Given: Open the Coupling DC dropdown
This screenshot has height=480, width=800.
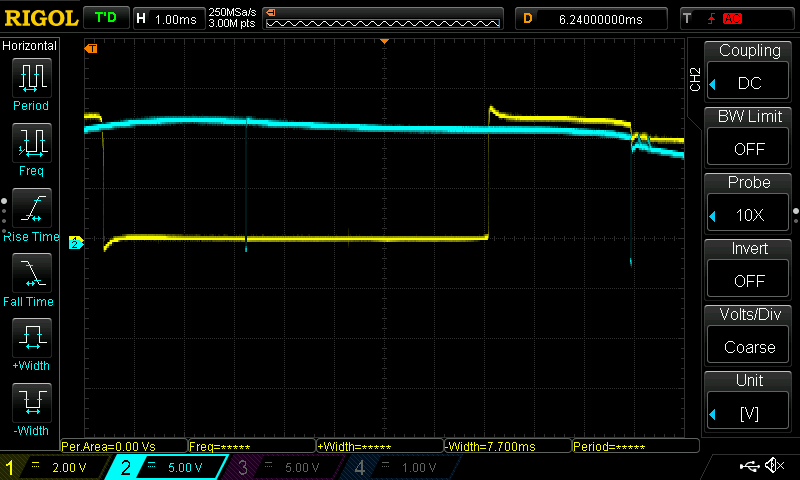Looking at the screenshot, I should tap(749, 71).
